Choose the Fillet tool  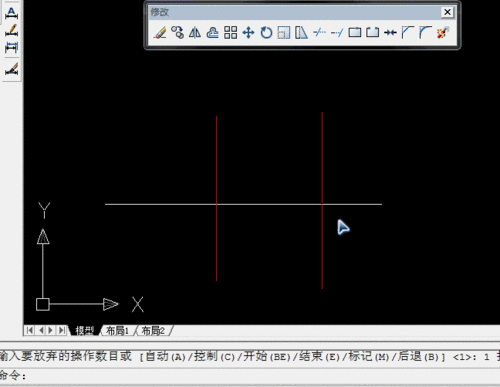tap(425, 33)
